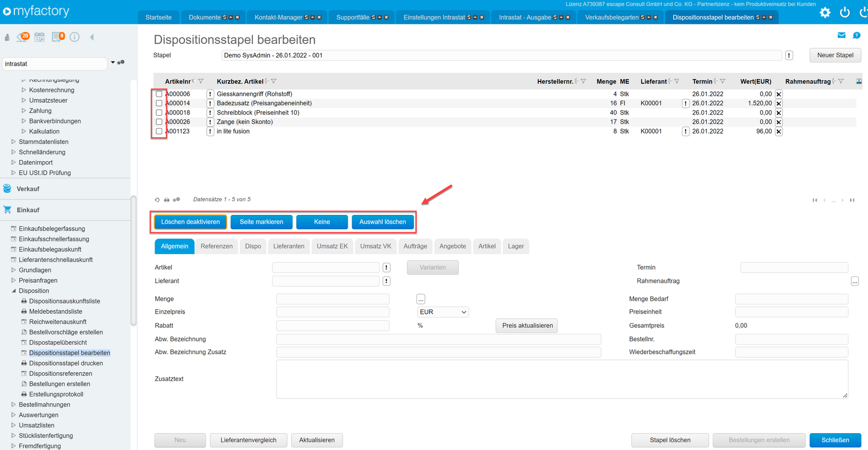This screenshot has width=868, height=450.
Task: Open the EUR currency dropdown
Action: click(x=443, y=312)
